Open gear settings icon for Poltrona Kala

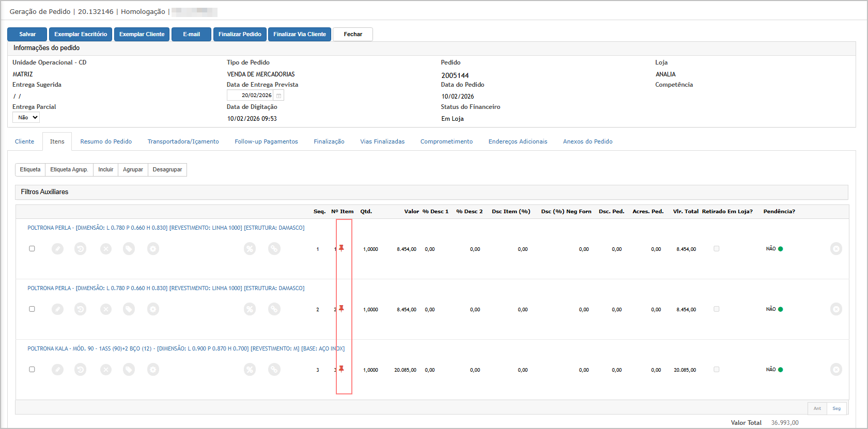pos(153,370)
